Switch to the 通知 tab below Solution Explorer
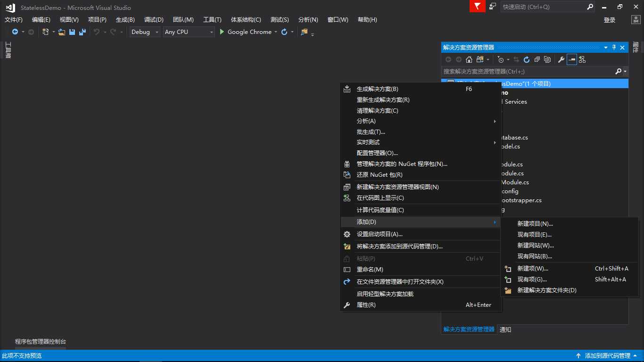Viewport: 644px width, 362px height. 505,329
